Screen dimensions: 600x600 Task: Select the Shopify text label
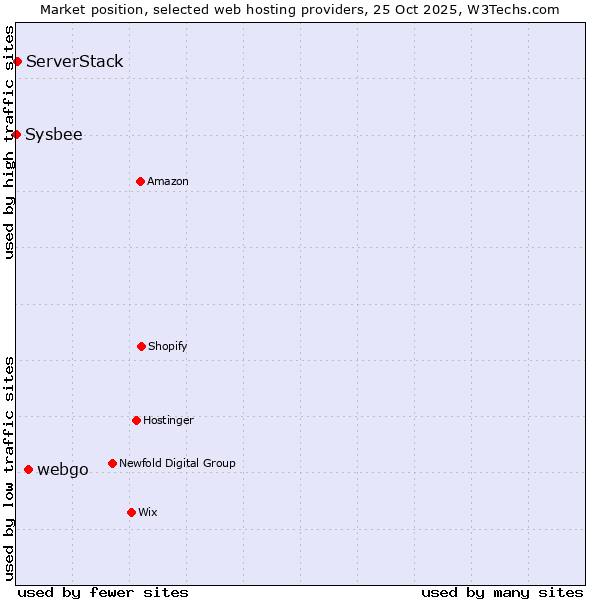point(168,347)
